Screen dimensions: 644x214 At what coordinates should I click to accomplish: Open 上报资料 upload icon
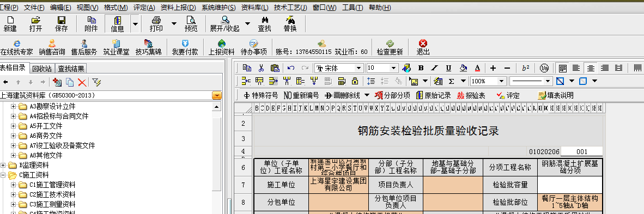click(x=221, y=47)
